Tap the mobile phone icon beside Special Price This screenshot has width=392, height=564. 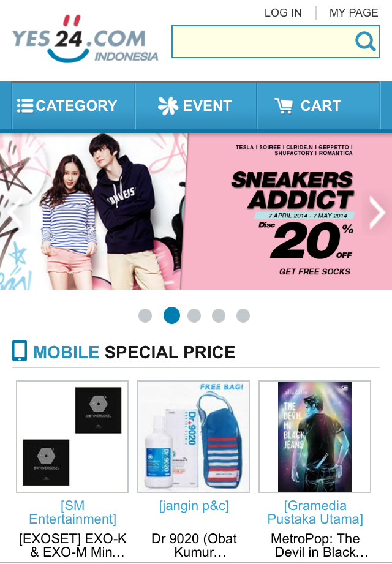20,350
